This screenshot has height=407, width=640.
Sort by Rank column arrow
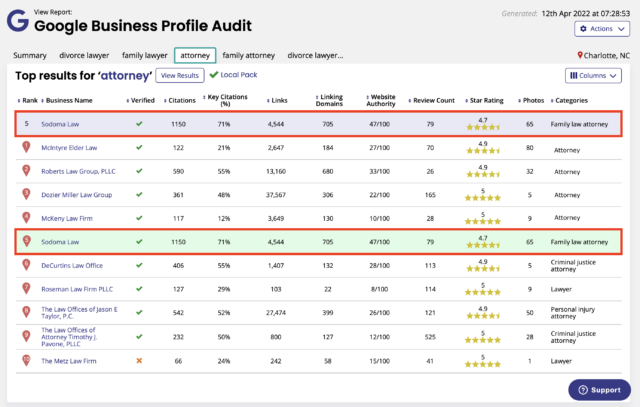point(20,100)
